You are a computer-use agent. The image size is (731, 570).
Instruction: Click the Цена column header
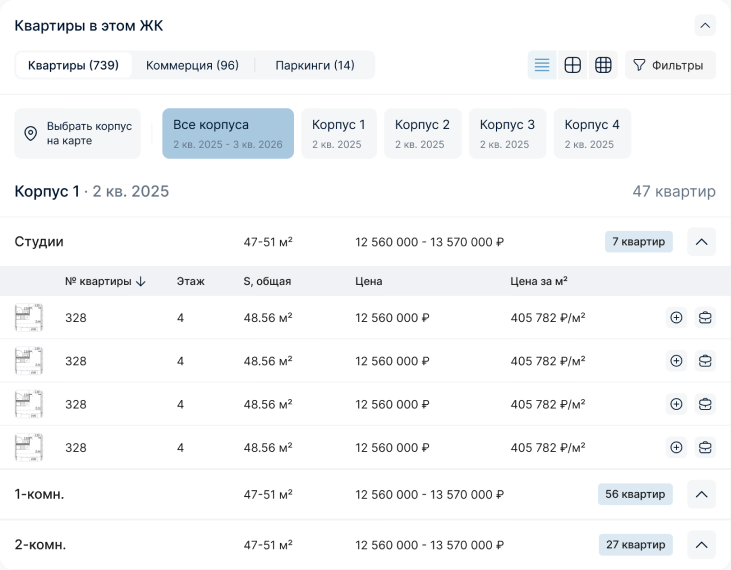[369, 282]
